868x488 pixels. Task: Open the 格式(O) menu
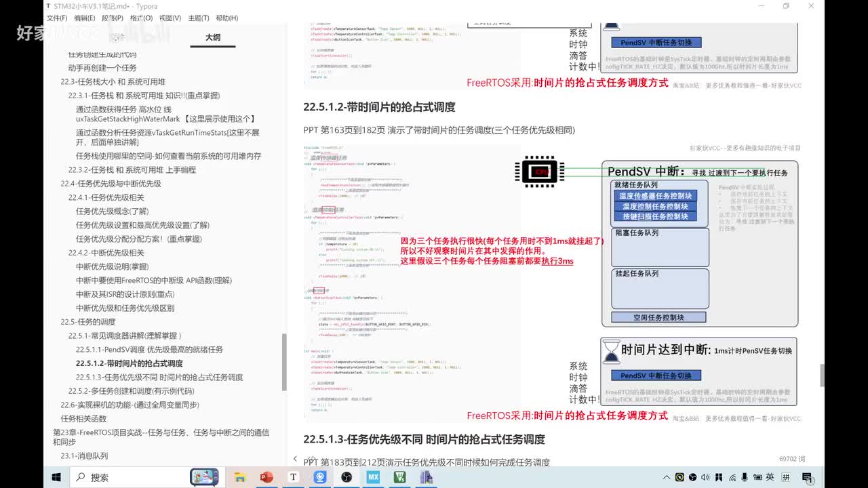tap(141, 18)
